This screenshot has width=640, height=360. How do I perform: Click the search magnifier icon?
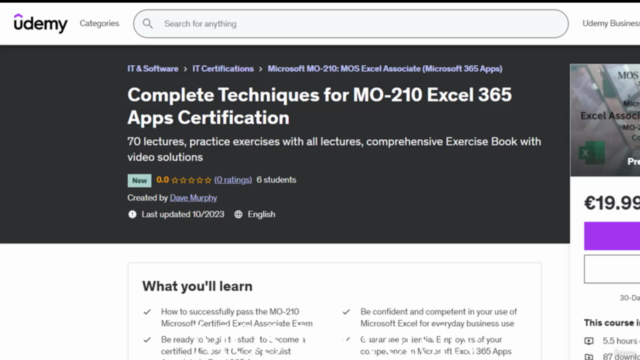pyautogui.click(x=148, y=24)
